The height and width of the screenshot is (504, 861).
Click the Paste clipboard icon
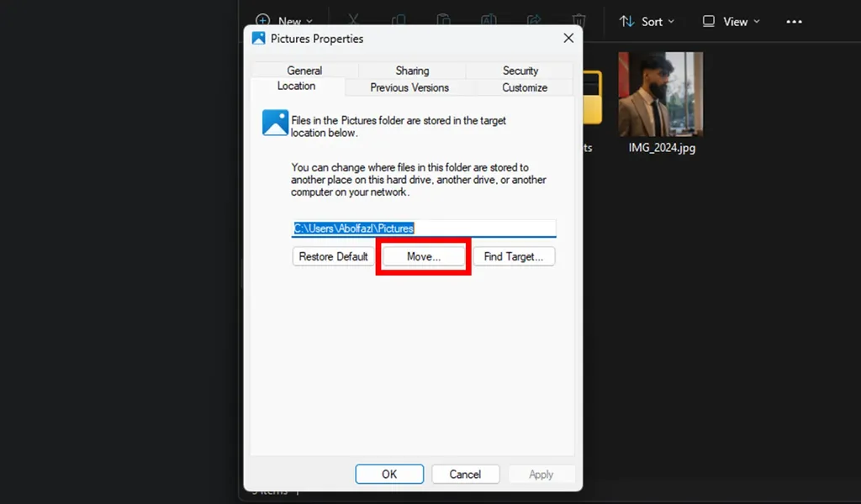443,21
